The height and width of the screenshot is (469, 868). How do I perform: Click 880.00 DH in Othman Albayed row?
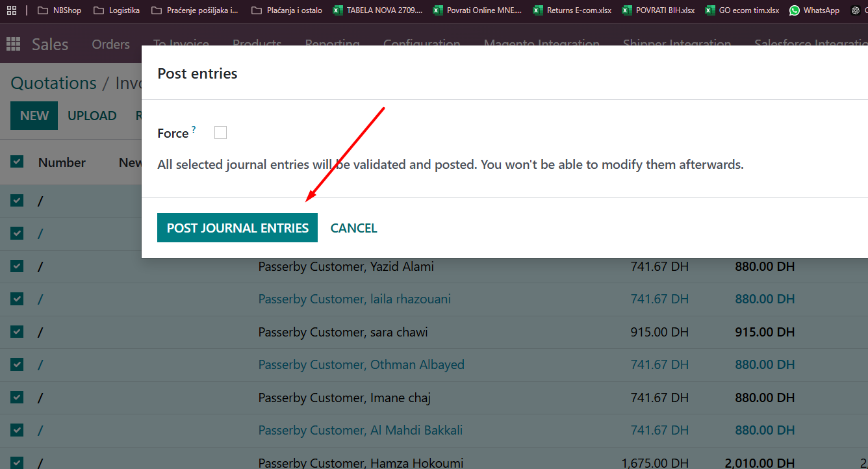click(765, 364)
